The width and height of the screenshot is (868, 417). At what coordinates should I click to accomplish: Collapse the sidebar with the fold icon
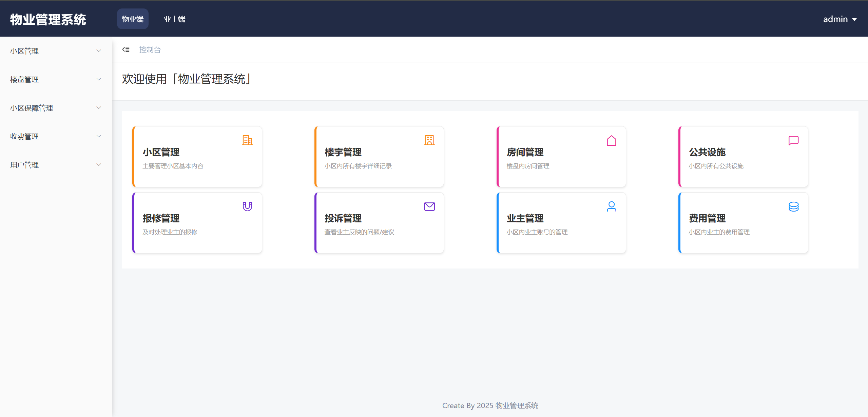[x=126, y=49]
